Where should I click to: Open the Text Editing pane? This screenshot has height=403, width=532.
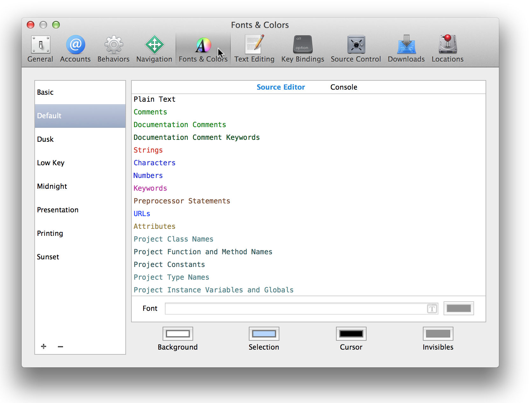(x=254, y=49)
